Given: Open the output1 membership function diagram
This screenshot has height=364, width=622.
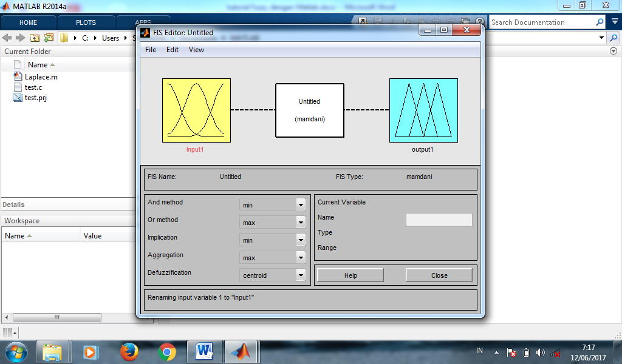Looking at the screenshot, I should pyautogui.click(x=423, y=110).
